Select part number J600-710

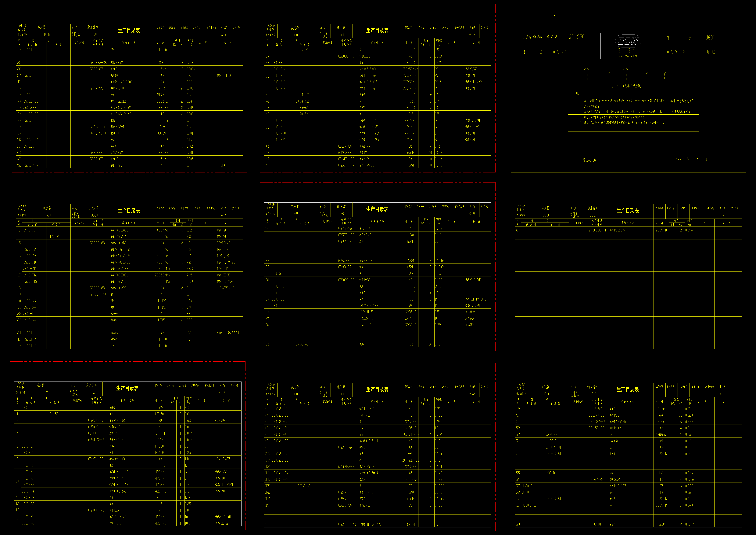(x=30, y=262)
